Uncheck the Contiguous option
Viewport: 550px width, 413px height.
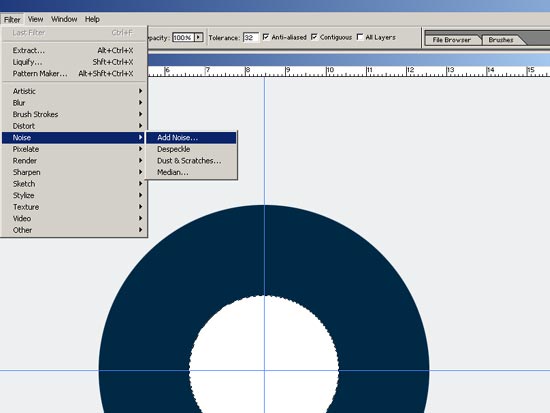tap(314, 37)
